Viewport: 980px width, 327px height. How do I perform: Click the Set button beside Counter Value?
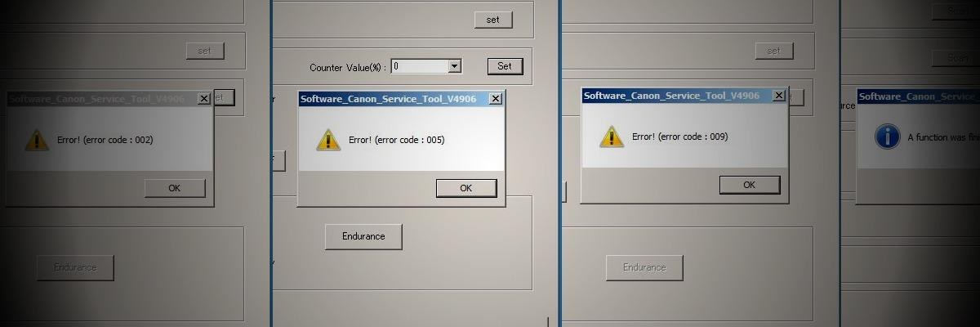(x=505, y=66)
